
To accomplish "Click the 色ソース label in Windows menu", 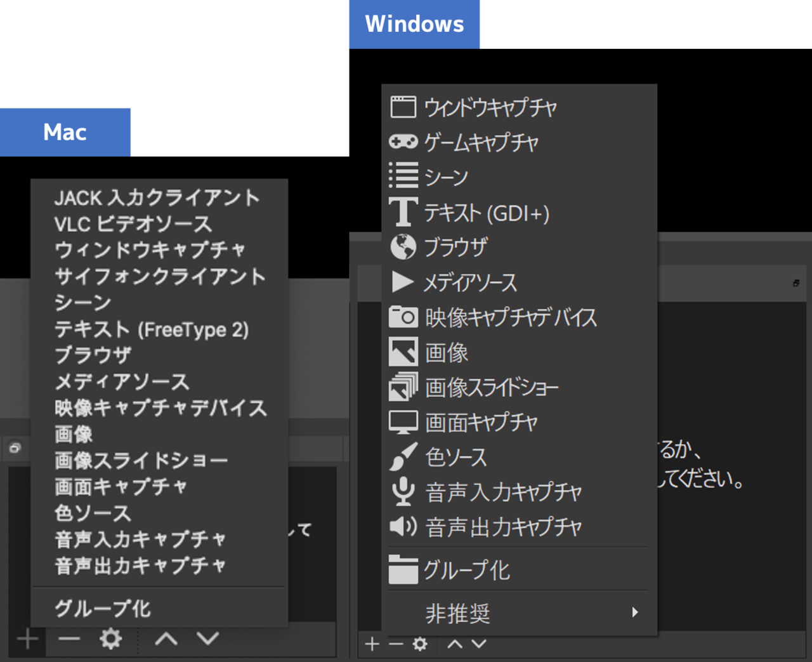I will [456, 457].
